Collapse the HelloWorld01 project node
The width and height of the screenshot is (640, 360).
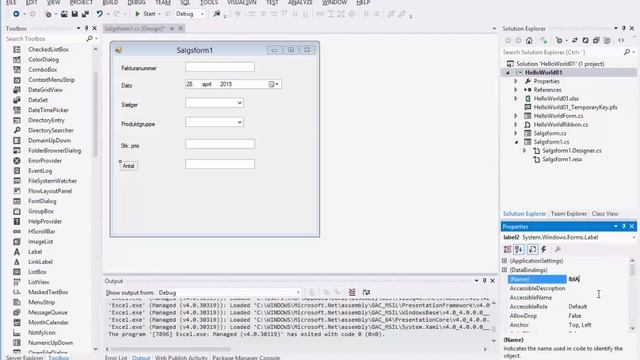508,73
